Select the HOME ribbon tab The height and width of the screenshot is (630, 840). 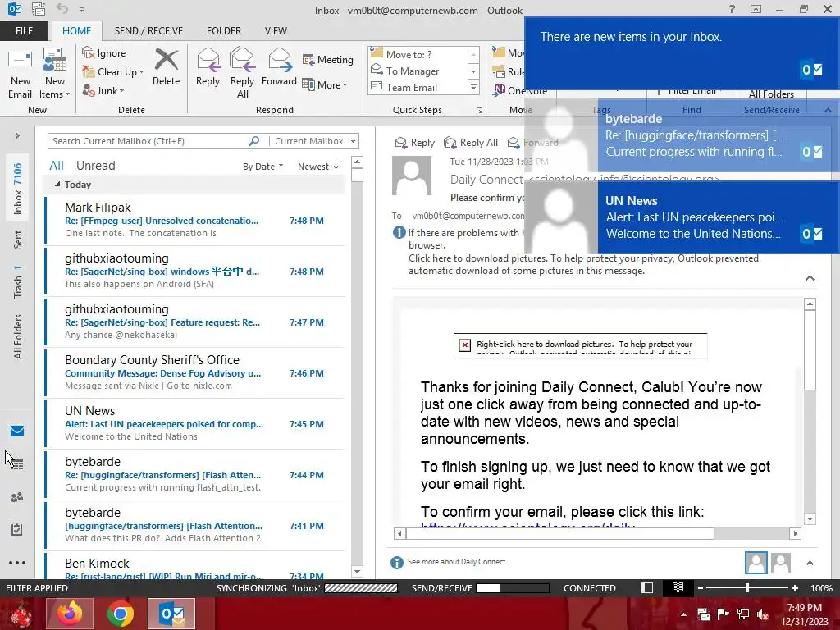pyautogui.click(x=76, y=30)
